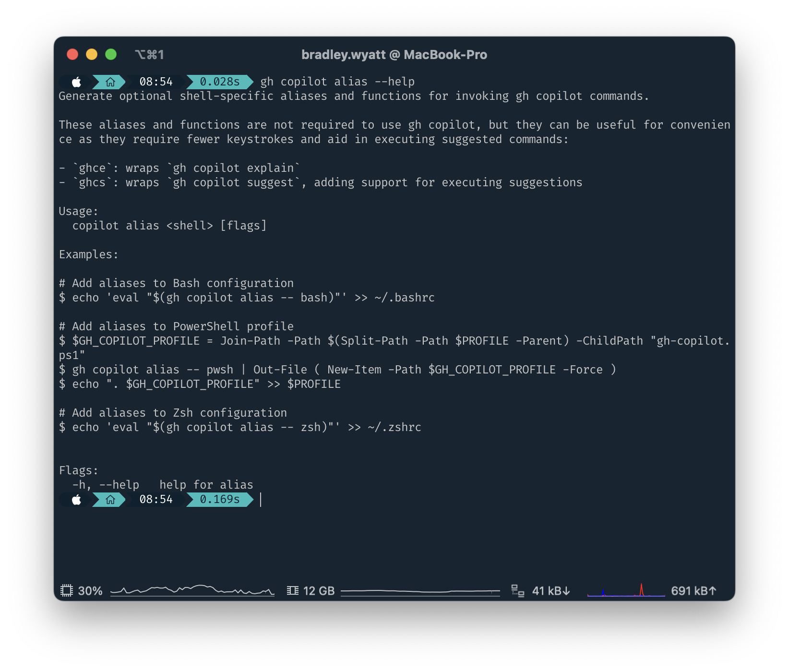
Task: Click the CPU chip icon in status bar
Action: pos(67,590)
